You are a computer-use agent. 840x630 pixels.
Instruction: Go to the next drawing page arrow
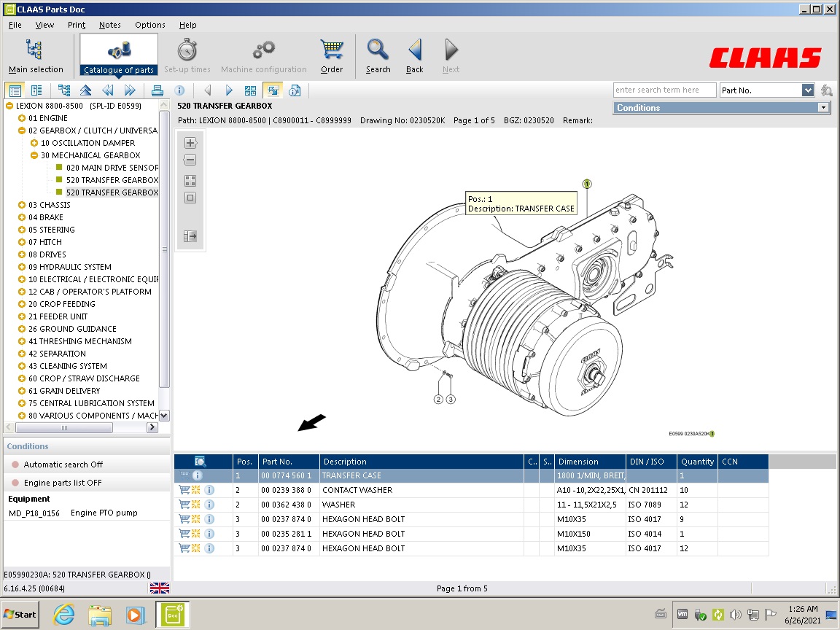coord(229,90)
